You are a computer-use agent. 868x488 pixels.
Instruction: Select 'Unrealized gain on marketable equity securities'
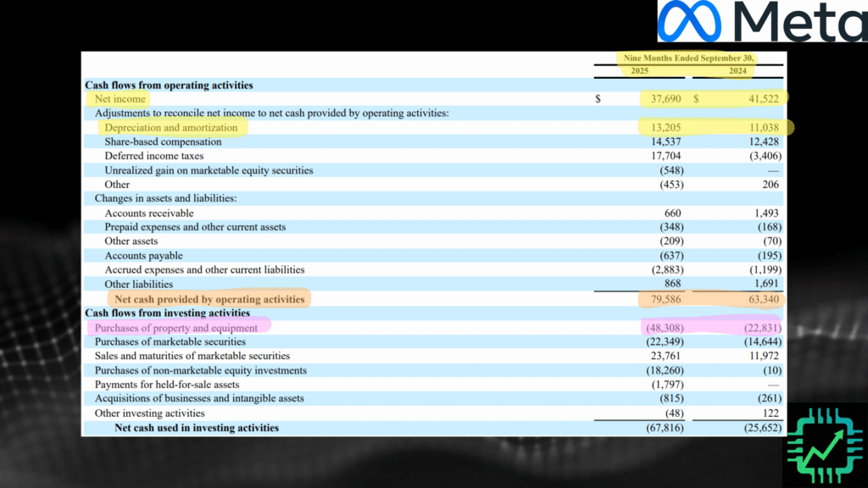click(x=209, y=170)
